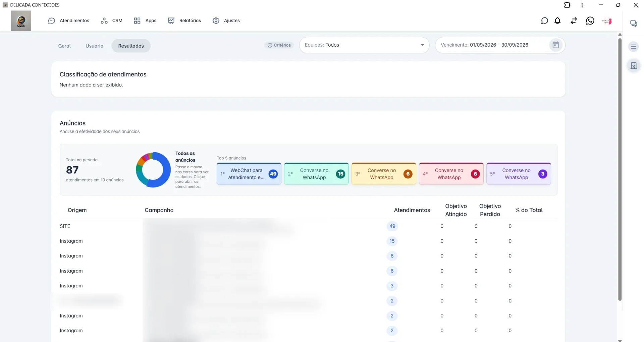The width and height of the screenshot is (644, 342).
Task: Click the transfer arrows icon
Action: (574, 21)
